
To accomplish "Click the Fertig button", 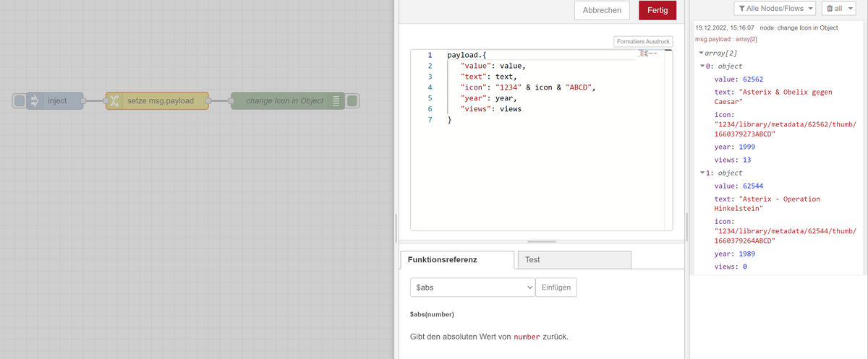I will pos(657,10).
